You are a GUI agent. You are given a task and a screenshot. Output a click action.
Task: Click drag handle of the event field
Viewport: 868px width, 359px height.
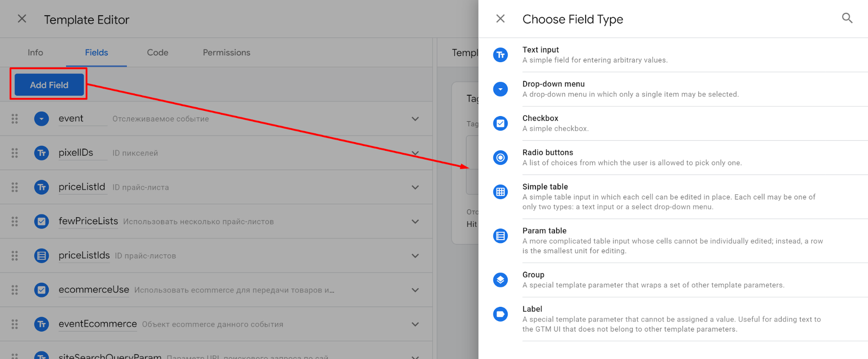(x=15, y=119)
